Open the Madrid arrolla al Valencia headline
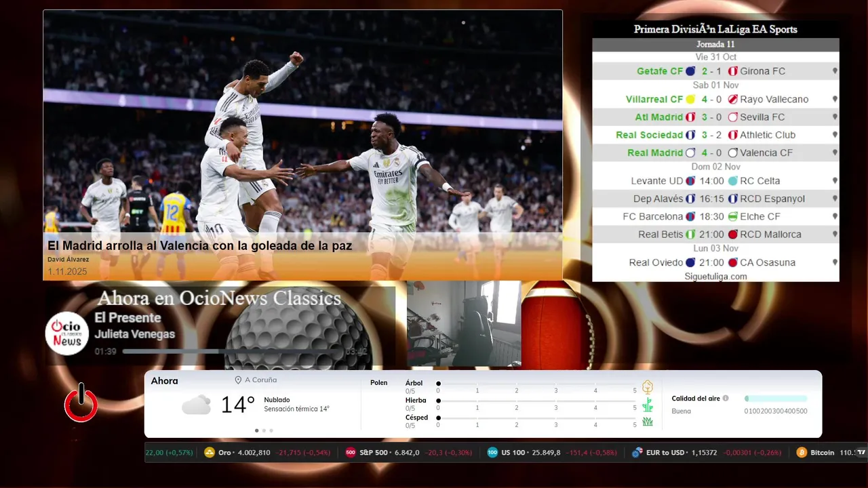The height and width of the screenshot is (488, 868). coord(200,245)
